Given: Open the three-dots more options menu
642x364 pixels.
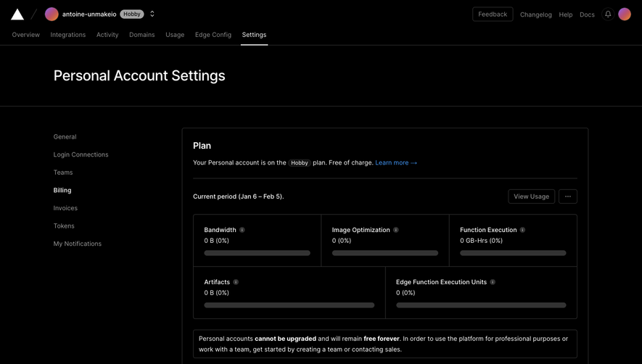Looking at the screenshot, I should coord(568,197).
